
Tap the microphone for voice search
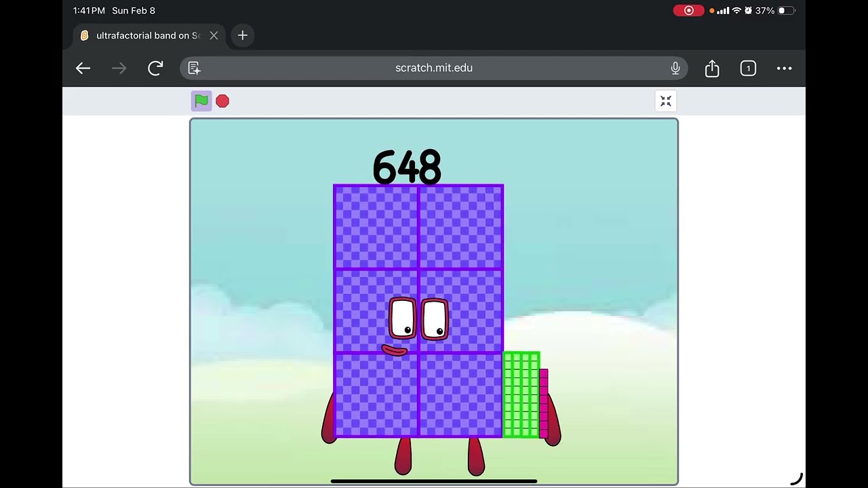(x=675, y=68)
